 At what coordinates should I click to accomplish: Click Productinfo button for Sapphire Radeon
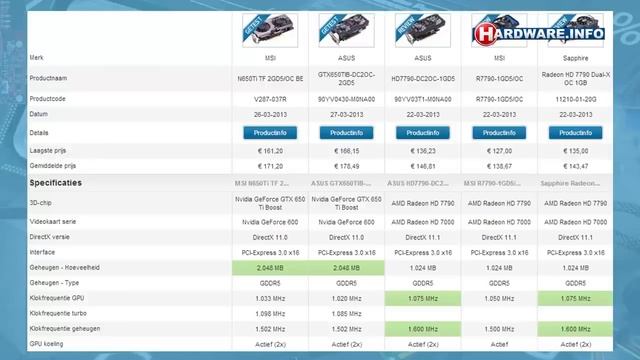[x=576, y=133]
